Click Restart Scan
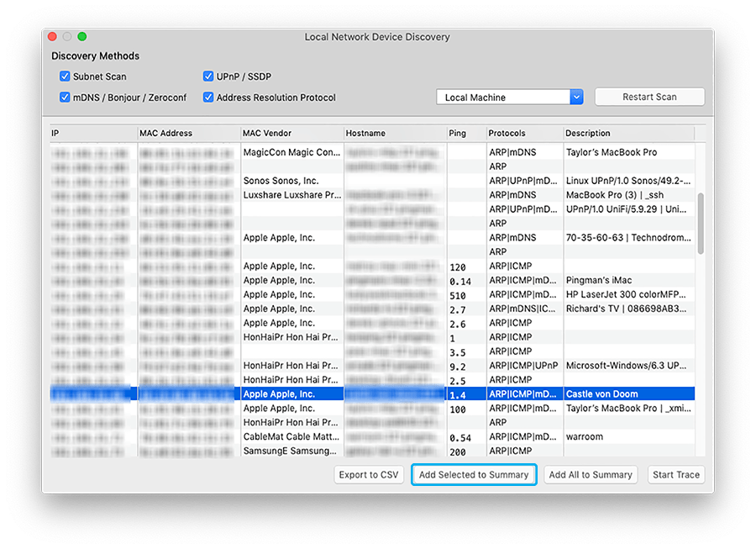The image size is (756, 549). (649, 97)
